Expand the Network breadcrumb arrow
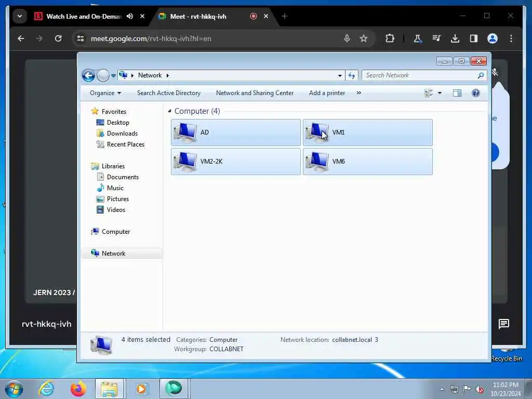The height and width of the screenshot is (399, 532). coord(168,75)
